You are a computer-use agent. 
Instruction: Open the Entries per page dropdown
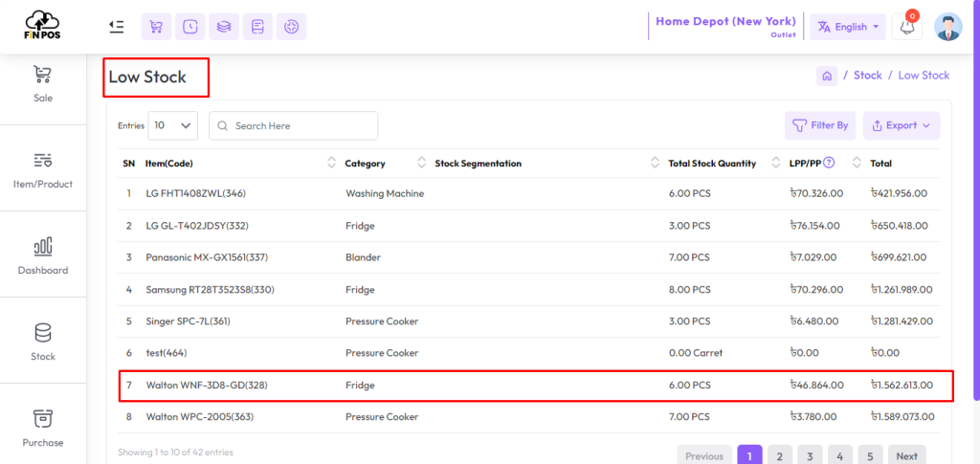pyautogui.click(x=173, y=125)
